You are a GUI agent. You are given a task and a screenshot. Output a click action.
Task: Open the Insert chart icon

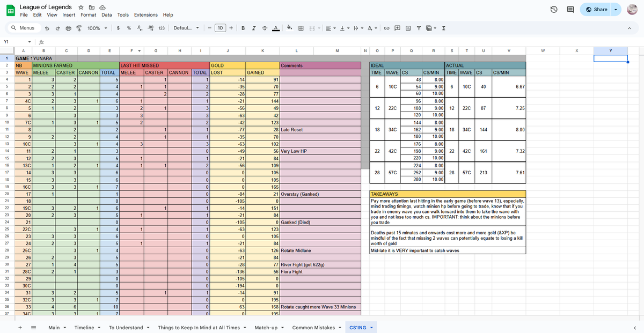coord(408,27)
